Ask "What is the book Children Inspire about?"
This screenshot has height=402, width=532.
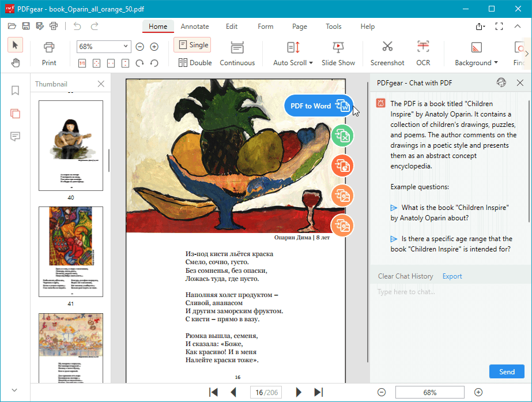(449, 213)
